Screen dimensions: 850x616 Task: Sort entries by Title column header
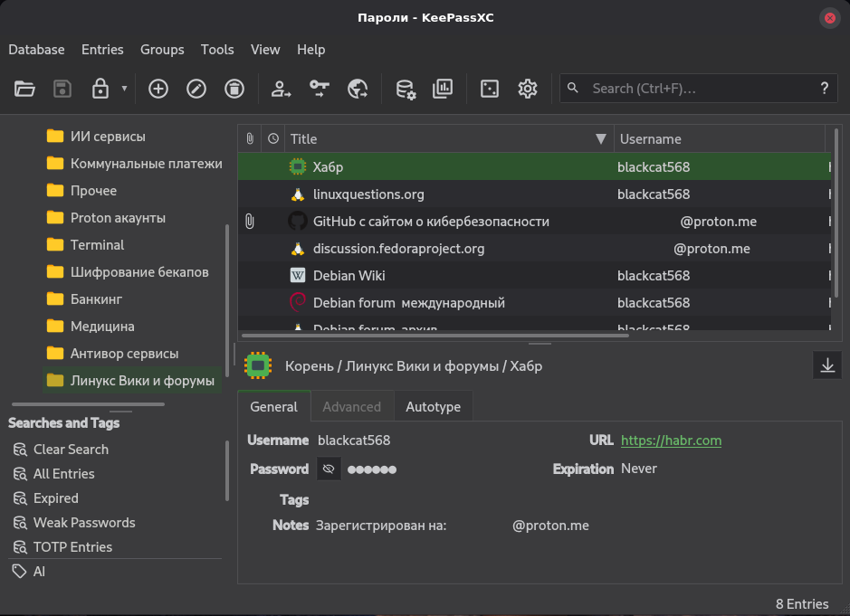pyautogui.click(x=449, y=138)
